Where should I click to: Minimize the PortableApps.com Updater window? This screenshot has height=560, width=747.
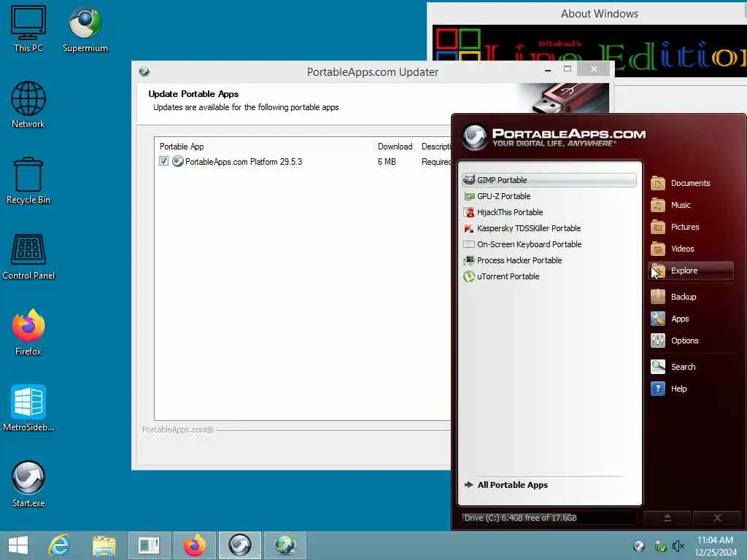[548, 70]
